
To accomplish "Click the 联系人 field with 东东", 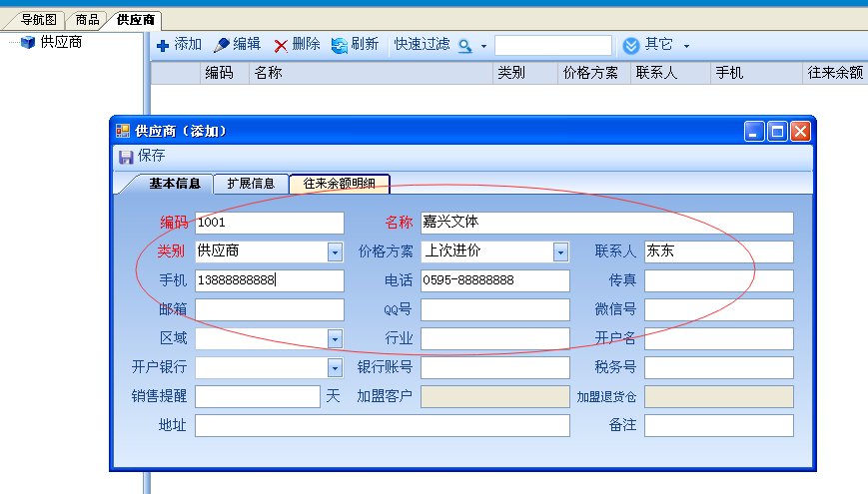I will tap(719, 251).
